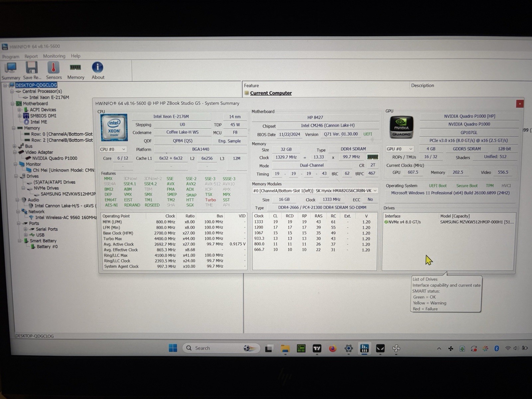Select Intel ME tree item
Image resolution: width=532 pixels, height=399 pixels.
pos(39,122)
